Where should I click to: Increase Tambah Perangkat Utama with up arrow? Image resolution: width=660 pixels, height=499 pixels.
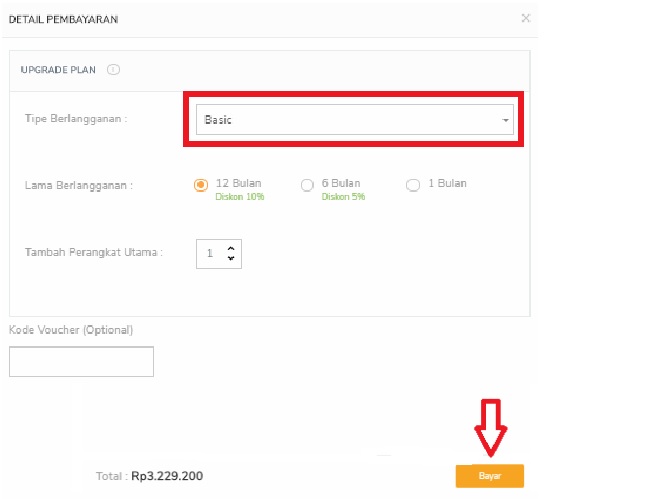(x=231, y=249)
